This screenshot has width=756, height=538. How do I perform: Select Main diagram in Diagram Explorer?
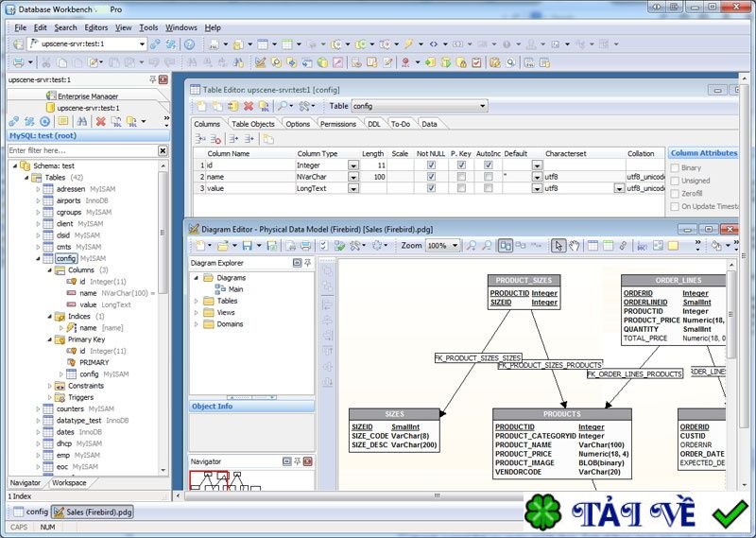coord(235,289)
